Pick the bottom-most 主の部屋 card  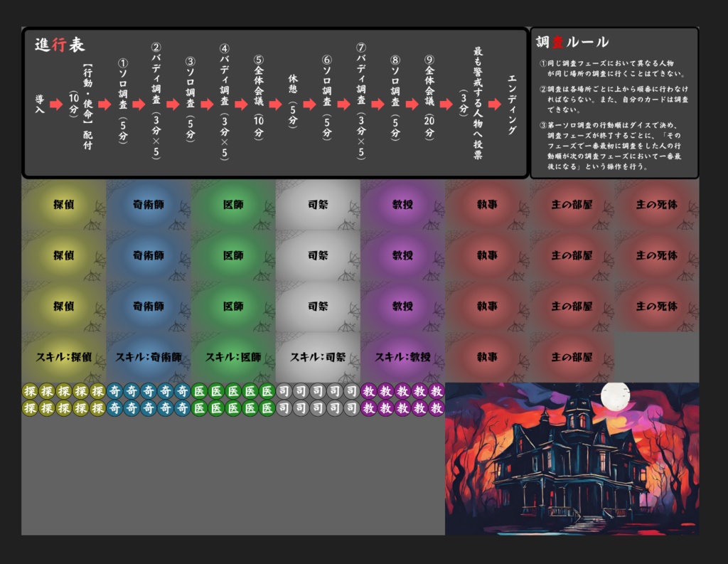click(x=572, y=357)
